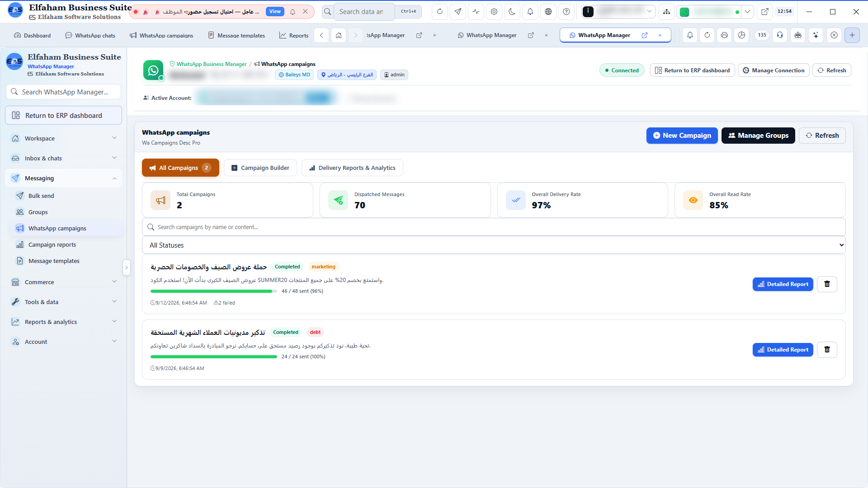Click the printer icon in the tab bar
This screenshot has height=488, width=868.
tap(724, 35)
